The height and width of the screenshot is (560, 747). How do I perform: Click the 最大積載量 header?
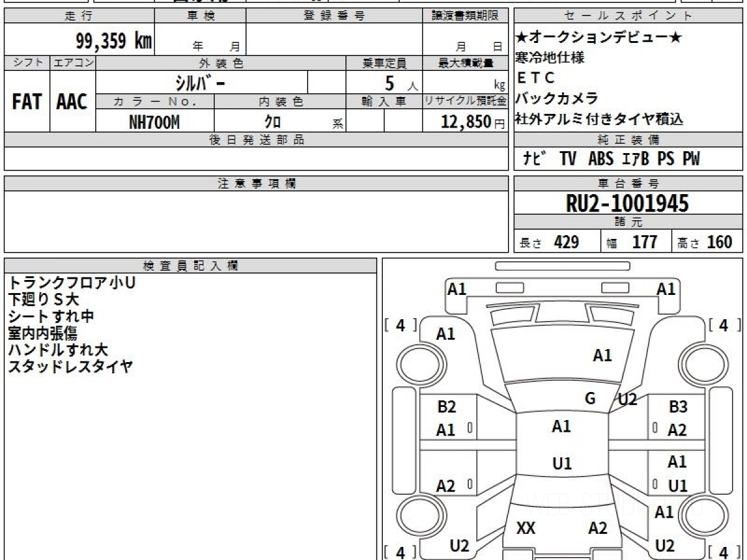point(466,63)
